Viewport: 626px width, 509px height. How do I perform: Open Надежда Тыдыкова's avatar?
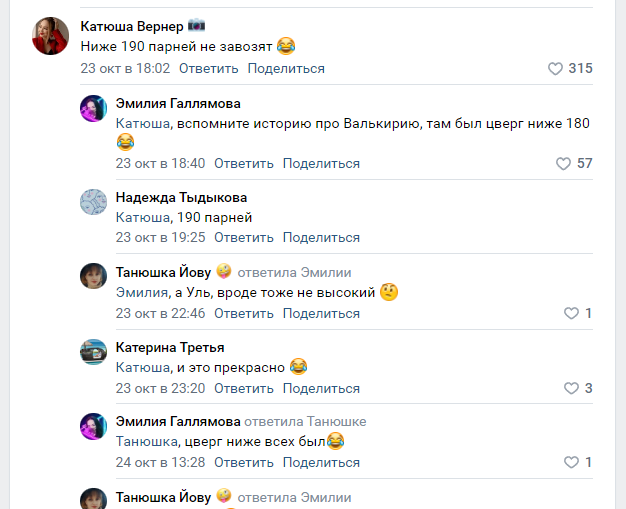pyautogui.click(x=93, y=201)
